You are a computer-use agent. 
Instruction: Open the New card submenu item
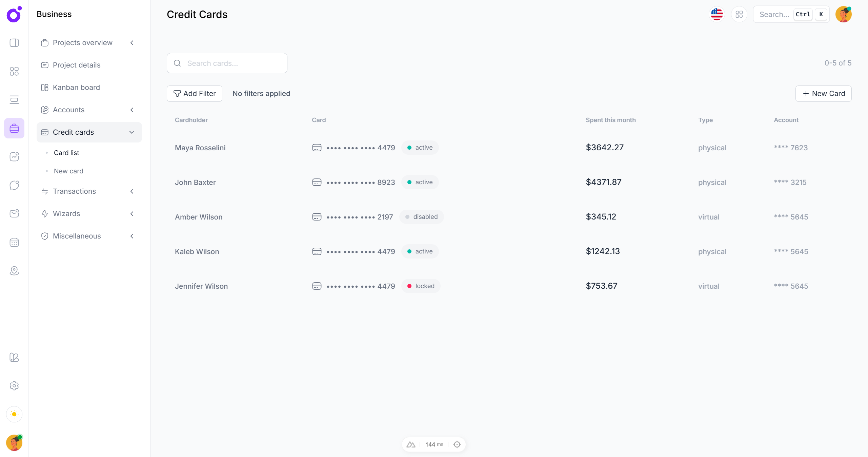68,171
